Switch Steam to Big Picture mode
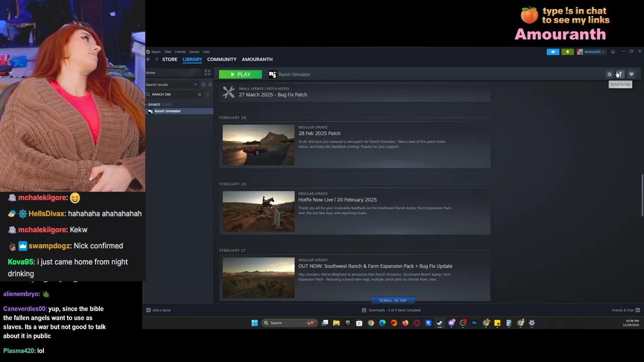This screenshot has height=362, width=644. click(613, 52)
